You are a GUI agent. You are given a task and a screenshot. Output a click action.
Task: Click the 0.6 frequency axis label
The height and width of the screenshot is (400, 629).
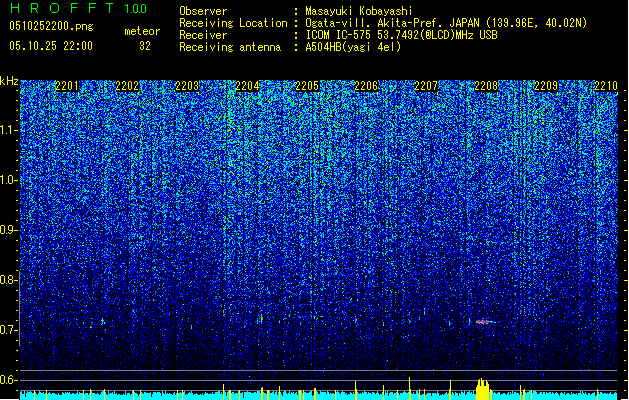point(8,380)
